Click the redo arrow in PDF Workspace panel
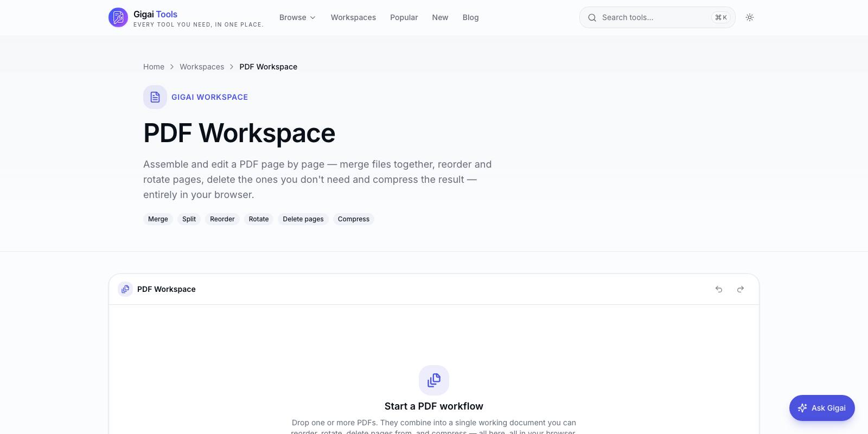868x434 pixels. [x=741, y=289]
